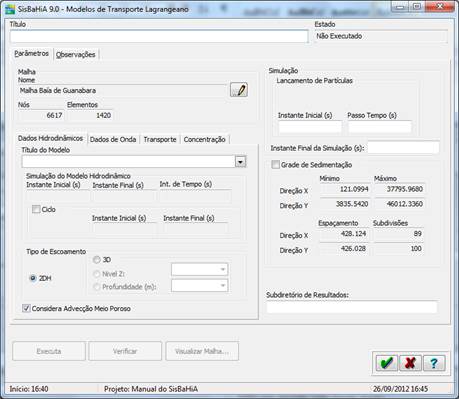Choose the Nível Z radio option

click(97, 274)
